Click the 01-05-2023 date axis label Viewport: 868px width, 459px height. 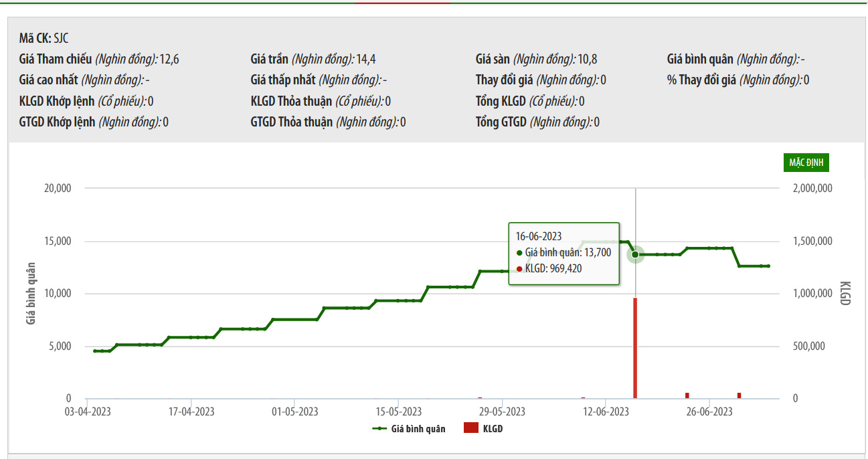[295, 411]
